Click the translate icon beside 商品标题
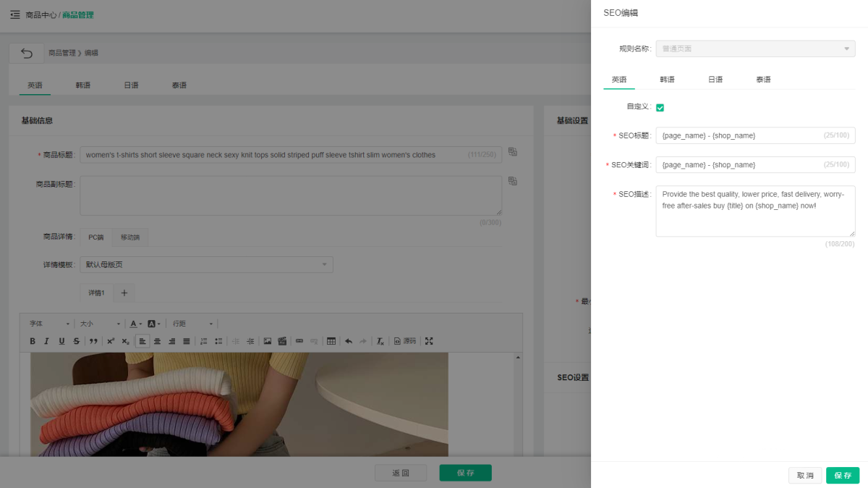Image resolution: width=868 pixels, height=488 pixels. click(513, 152)
